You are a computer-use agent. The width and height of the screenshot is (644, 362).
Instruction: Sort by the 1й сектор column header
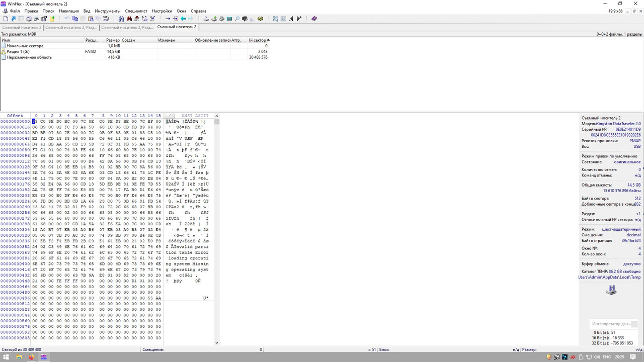259,40
